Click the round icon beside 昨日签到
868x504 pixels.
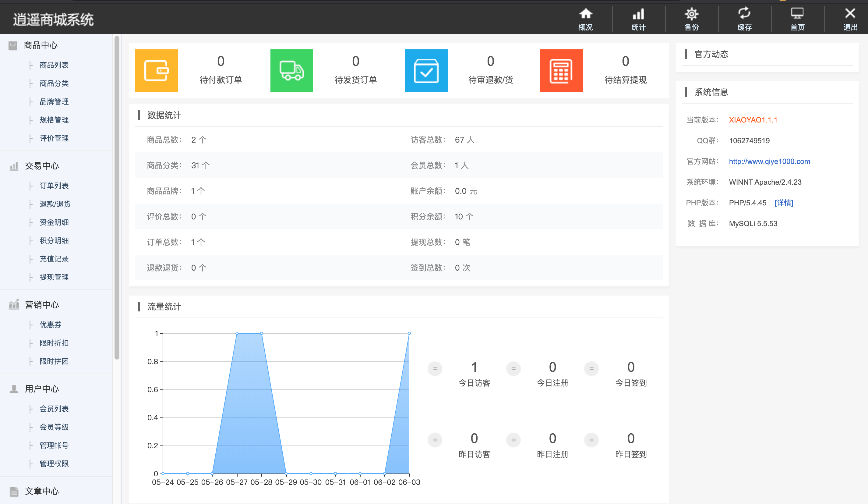[591, 440]
